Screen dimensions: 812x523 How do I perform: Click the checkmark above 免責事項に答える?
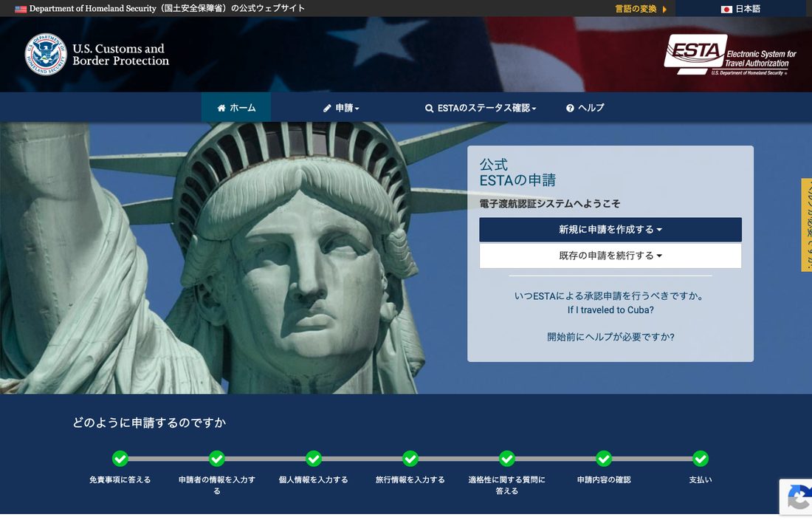tap(120, 459)
